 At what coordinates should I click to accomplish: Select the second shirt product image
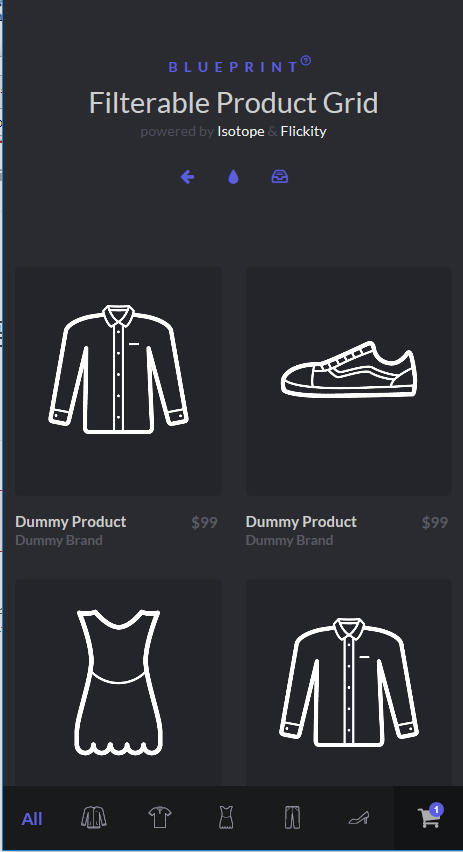[349, 682]
